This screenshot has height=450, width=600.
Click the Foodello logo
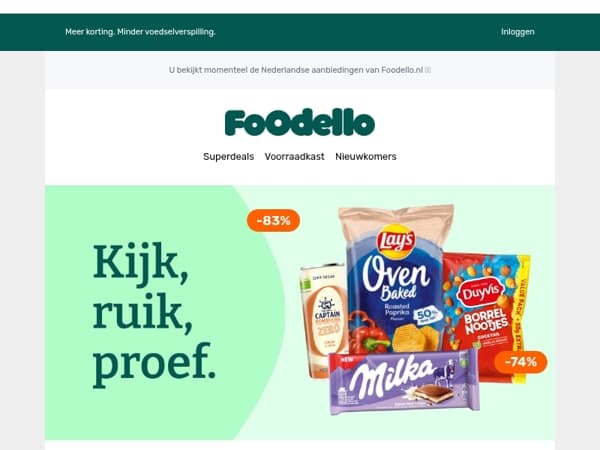tap(300, 123)
